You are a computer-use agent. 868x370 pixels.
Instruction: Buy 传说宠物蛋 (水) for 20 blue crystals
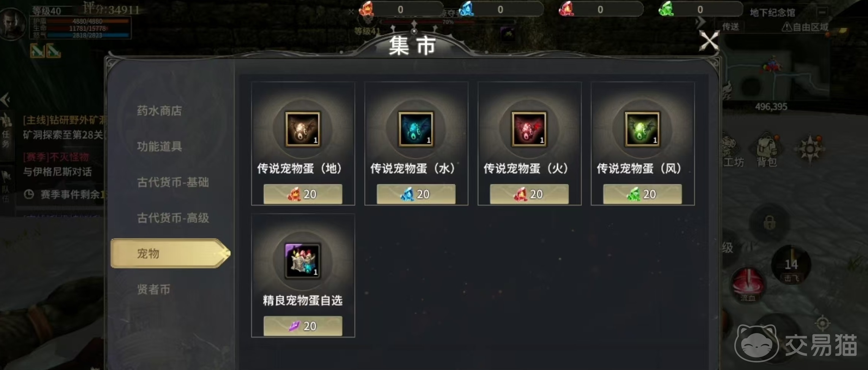point(416,194)
